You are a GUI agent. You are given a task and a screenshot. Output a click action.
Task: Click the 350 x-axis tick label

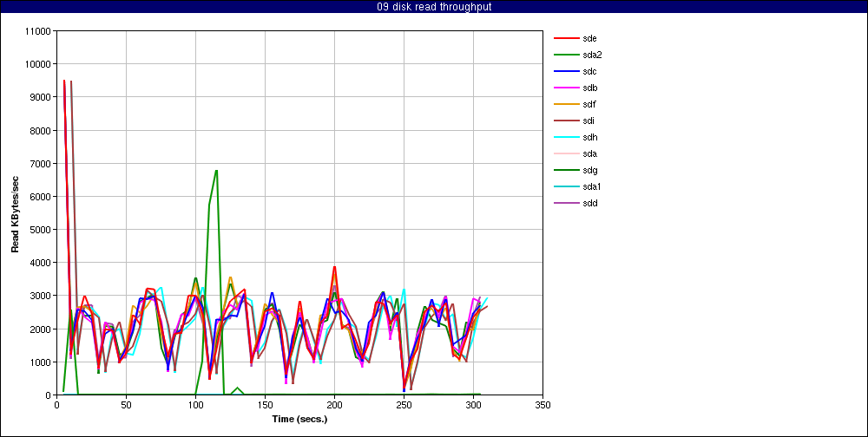[543, 404]
